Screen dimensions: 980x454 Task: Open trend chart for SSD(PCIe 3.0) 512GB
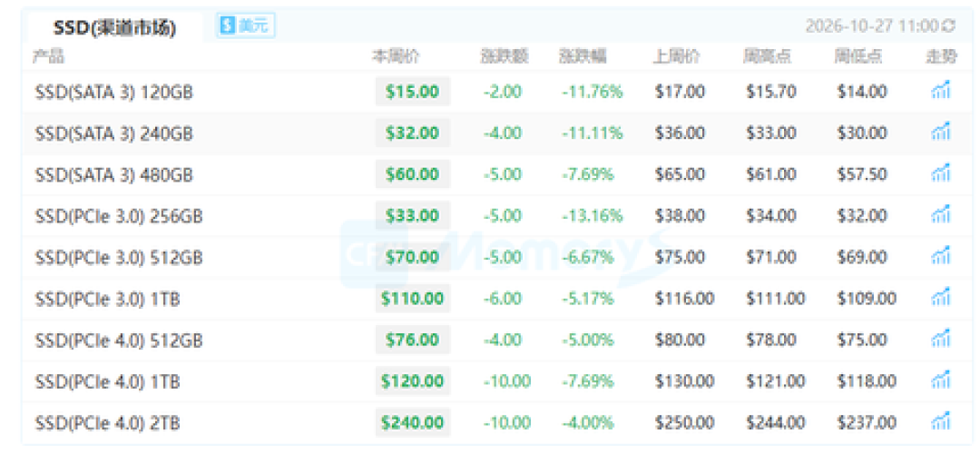click(x=941, y=257)
